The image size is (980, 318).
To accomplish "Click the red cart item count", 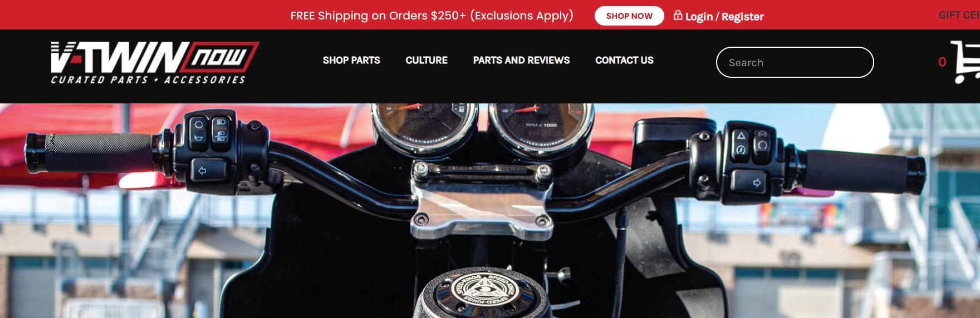I will click(942, 62).
